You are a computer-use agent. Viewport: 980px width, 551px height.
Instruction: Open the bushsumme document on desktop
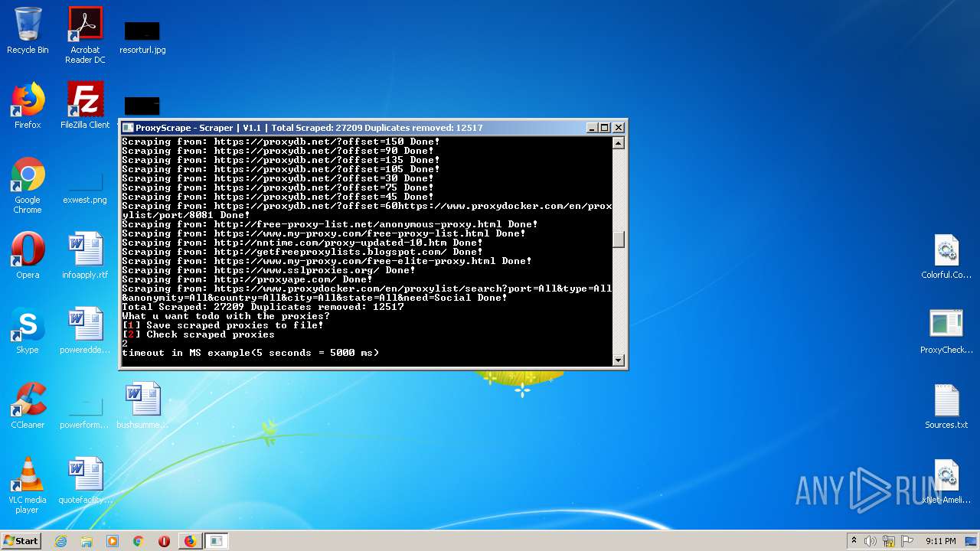(x=142, y=406)
